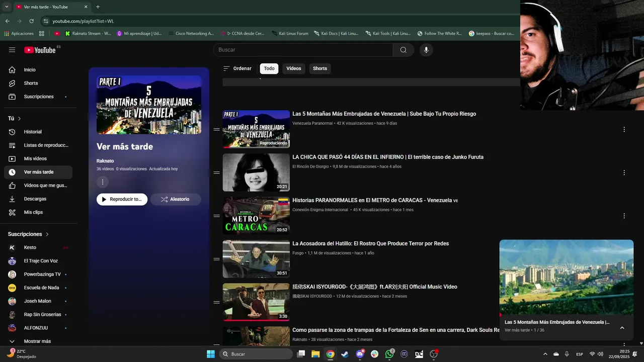Open the playlist cover image in header

149,105
